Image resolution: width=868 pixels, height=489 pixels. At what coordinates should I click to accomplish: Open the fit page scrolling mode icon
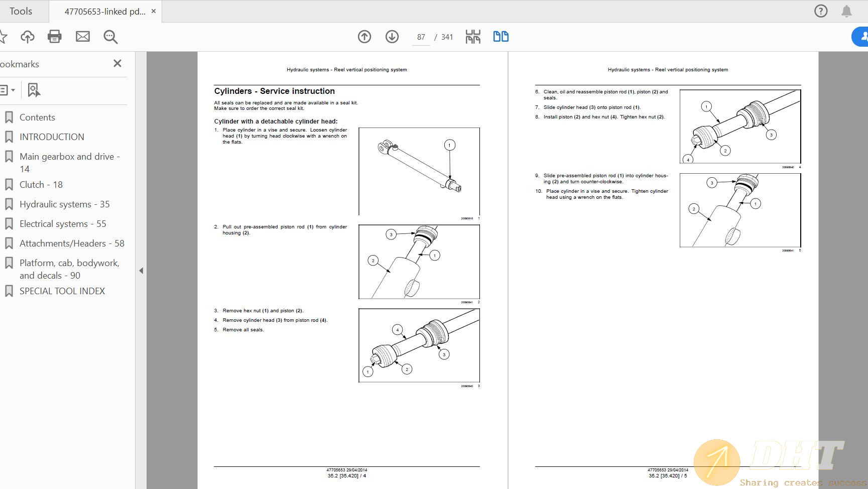click(x=473, y=37)
